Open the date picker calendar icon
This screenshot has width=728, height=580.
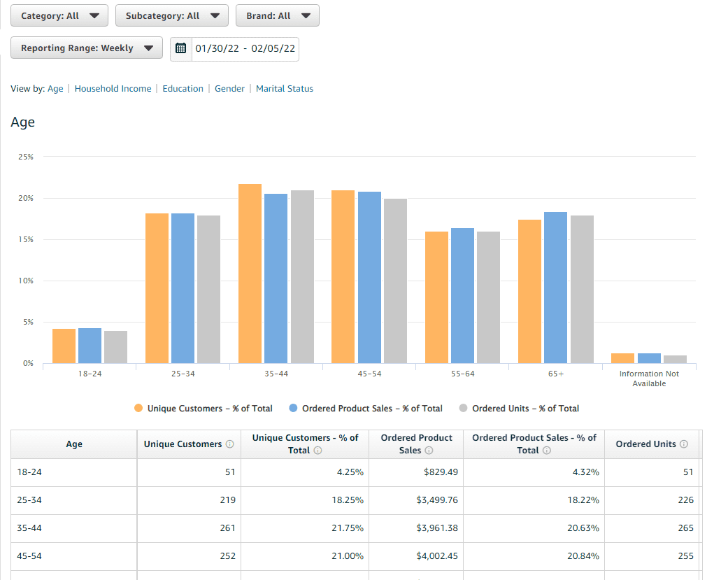180,48
